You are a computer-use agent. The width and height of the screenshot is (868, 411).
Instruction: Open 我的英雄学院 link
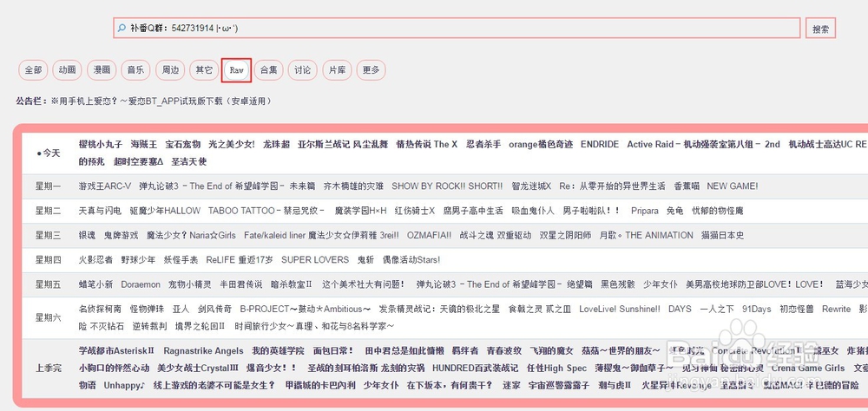(278, 350)
